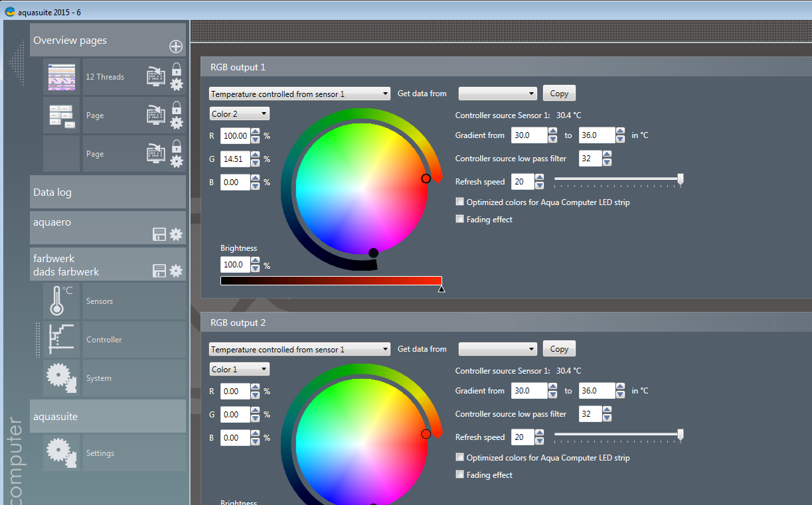Expand the Get data from dropdown in RGB output 1
Screen dimensions: 812x505
(x=497, y=94)
